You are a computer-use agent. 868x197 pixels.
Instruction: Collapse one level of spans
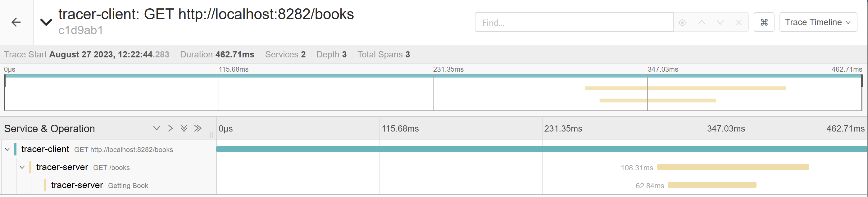point(170,128)
